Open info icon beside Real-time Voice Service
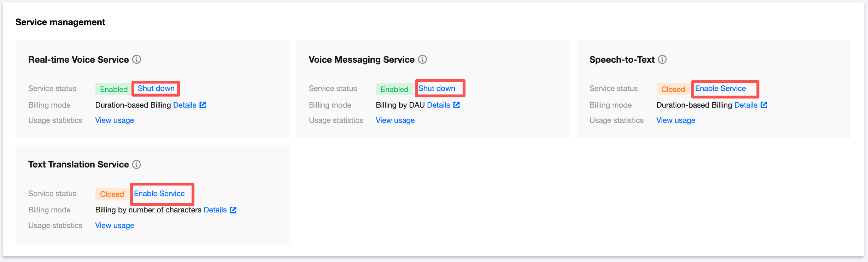Viewport: 868px width, 262px height. tap(136, 59)
